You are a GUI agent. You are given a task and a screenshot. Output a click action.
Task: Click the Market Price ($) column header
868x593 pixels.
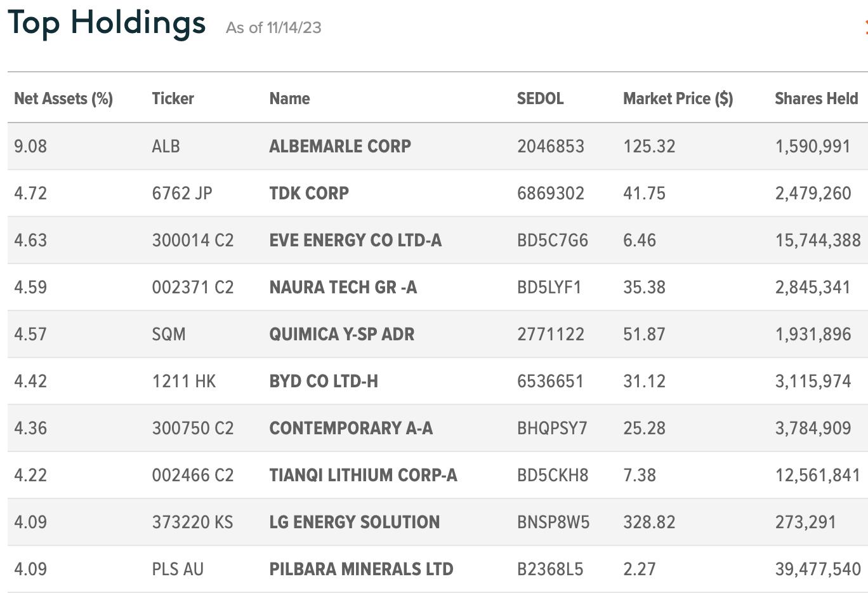pos(678,98)
